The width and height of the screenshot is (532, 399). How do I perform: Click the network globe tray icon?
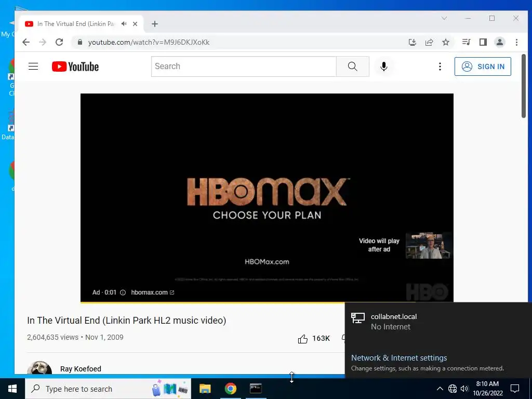click(453, 389)
